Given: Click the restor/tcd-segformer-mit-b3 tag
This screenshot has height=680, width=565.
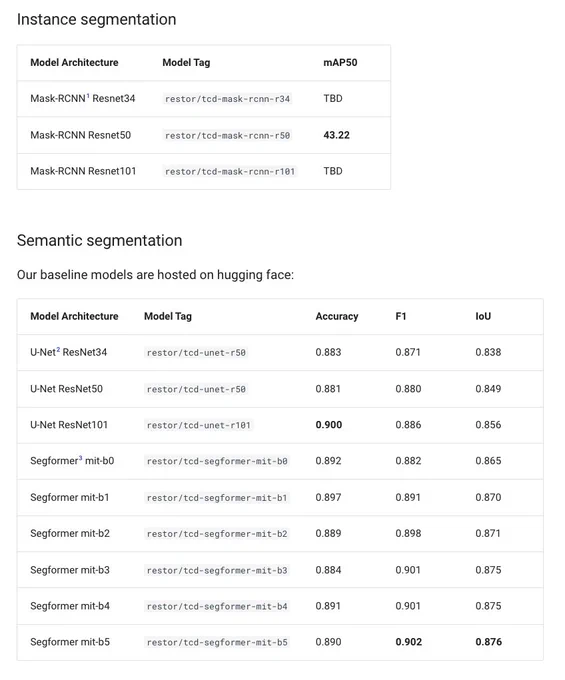Looking at the screenshot, I should click(x=217, y=570).
